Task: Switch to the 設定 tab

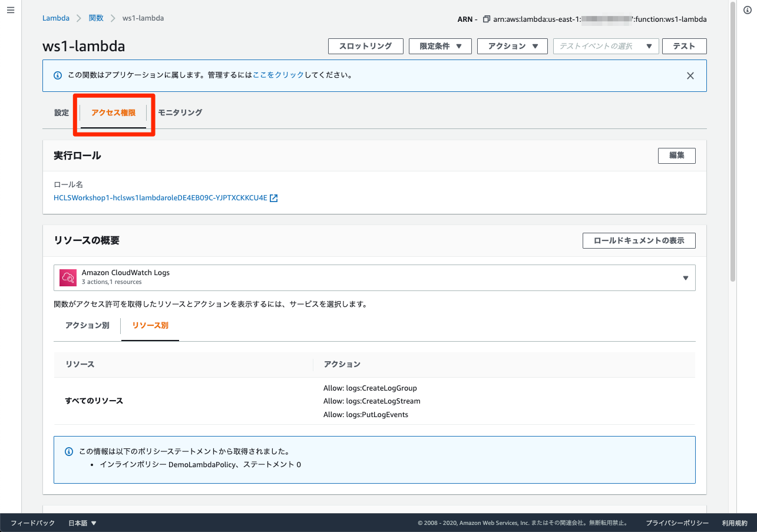Action: click(61, 113)
